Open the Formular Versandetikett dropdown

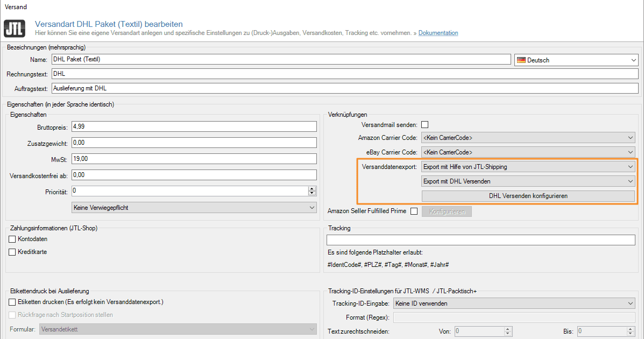click(178, 329)
